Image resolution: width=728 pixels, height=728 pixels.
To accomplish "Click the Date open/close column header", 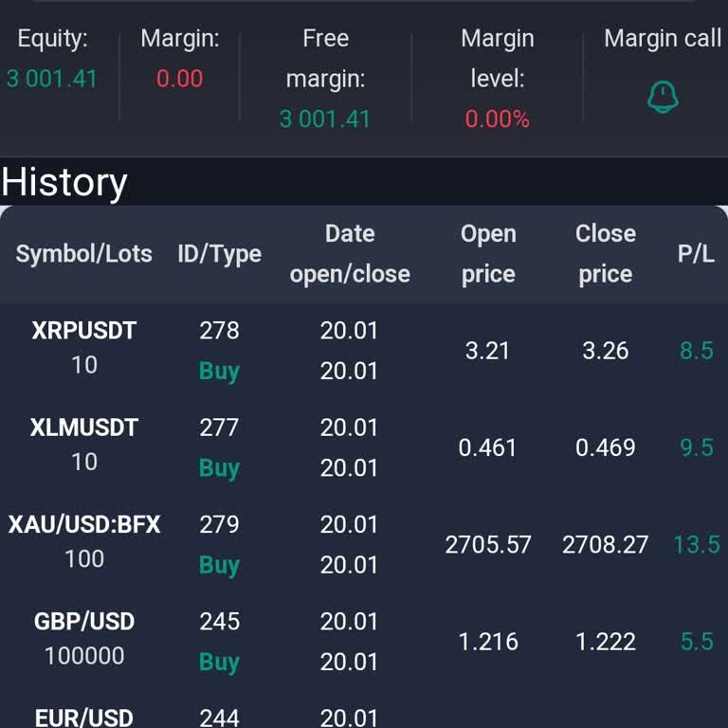I will coord(350,254).
